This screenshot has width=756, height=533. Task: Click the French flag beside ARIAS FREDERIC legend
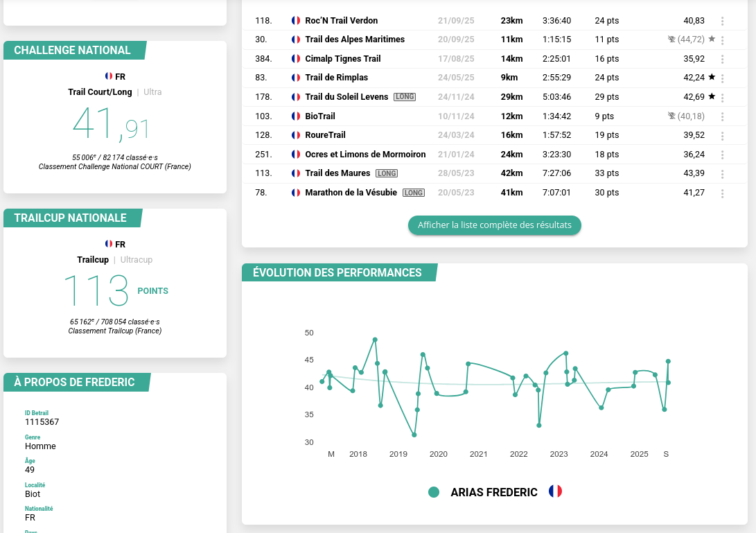[x=555, y=491]
